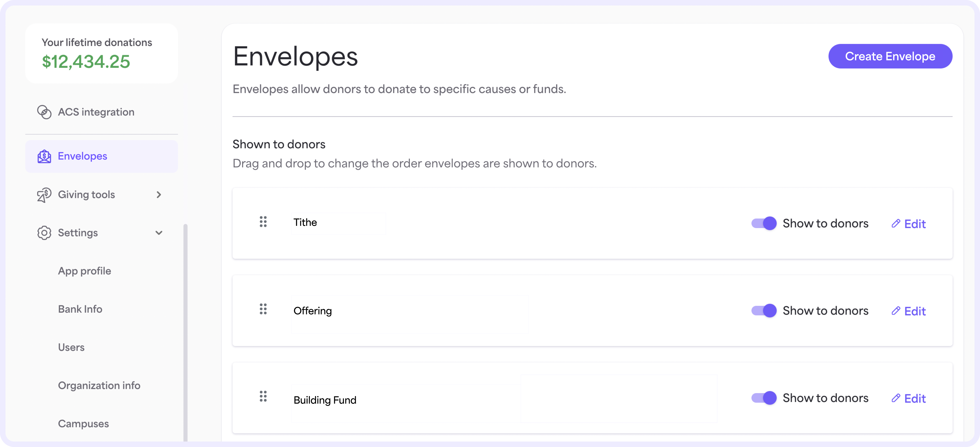Click the Giving tools sidebar icon
Viewport: 980px width, 447px height.
44,195
